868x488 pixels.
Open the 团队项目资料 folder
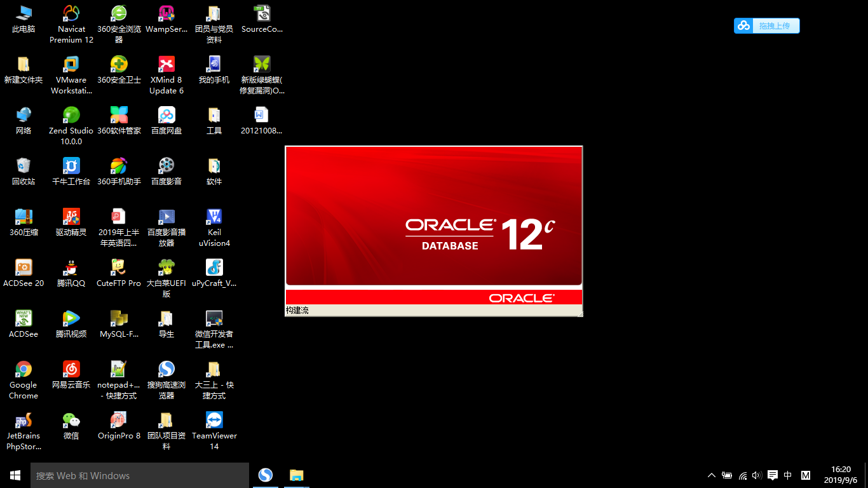166,431
